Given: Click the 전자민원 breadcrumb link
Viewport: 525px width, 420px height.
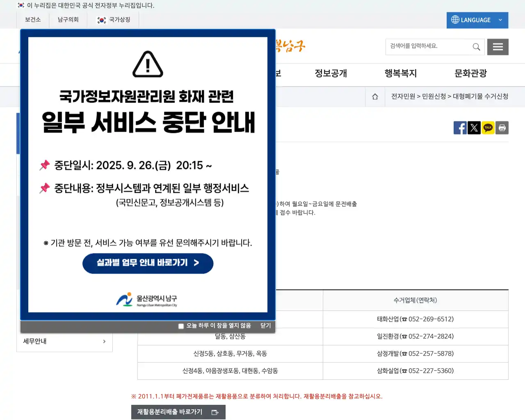Looking at the screenshot, I should (403, 96).
